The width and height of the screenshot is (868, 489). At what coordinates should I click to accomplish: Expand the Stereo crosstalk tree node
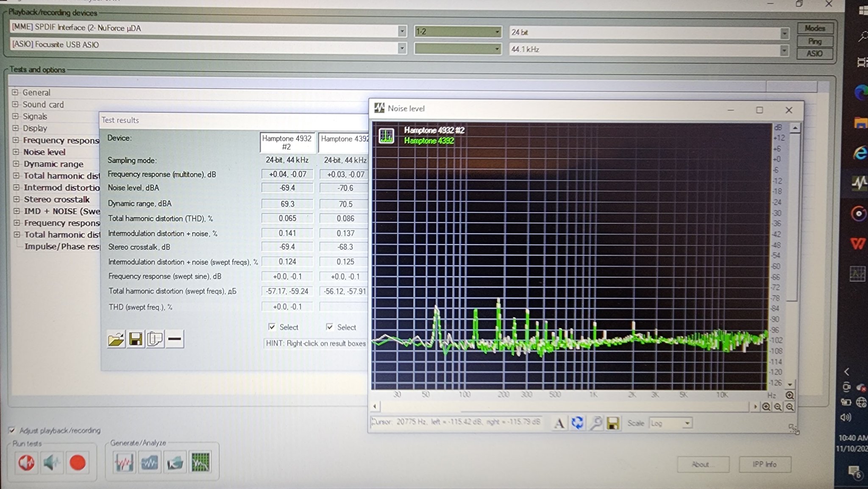tap(16, 199)
